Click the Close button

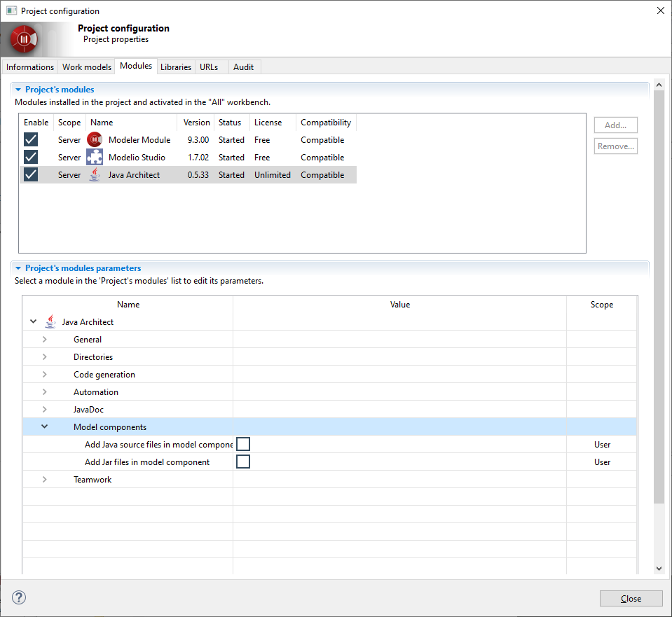[x=631, y=599]
